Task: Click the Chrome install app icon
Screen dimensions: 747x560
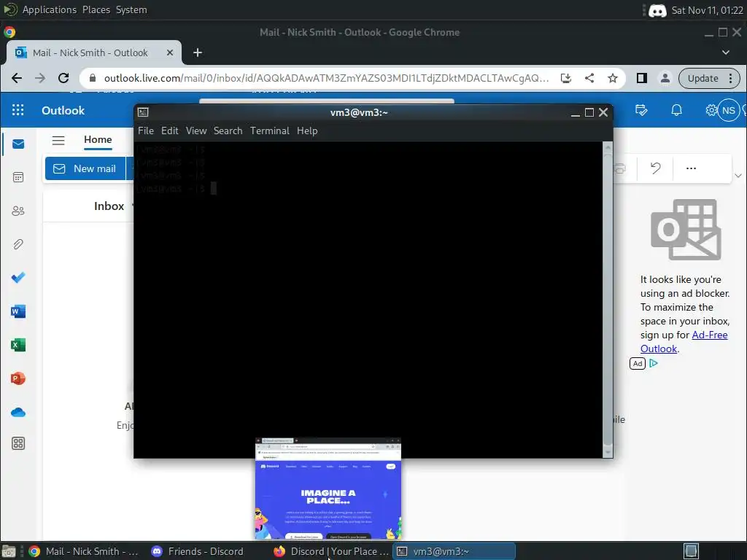Action: pos(566,78)
